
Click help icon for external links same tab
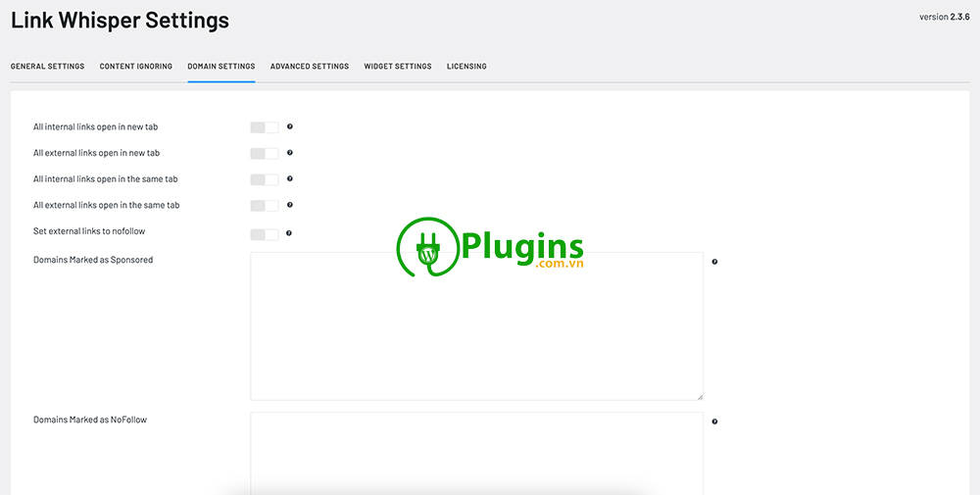pyautogui.click(x=290, y=205)
